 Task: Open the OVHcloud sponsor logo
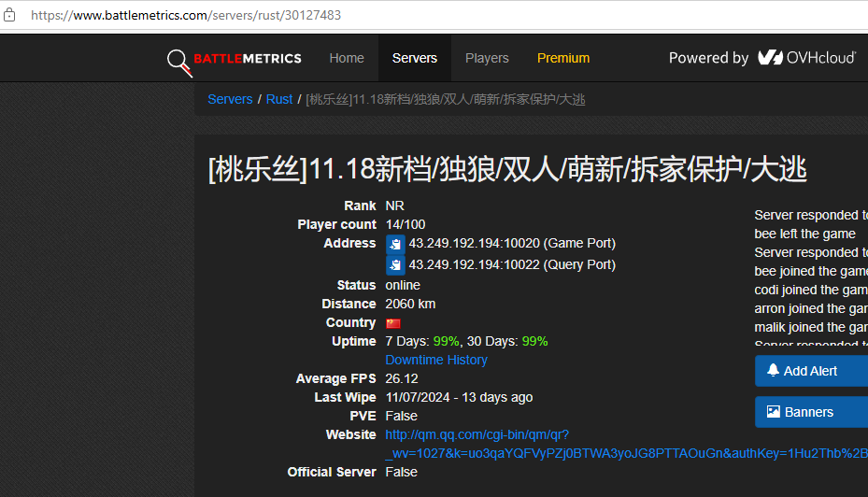(x=806, y=58)
